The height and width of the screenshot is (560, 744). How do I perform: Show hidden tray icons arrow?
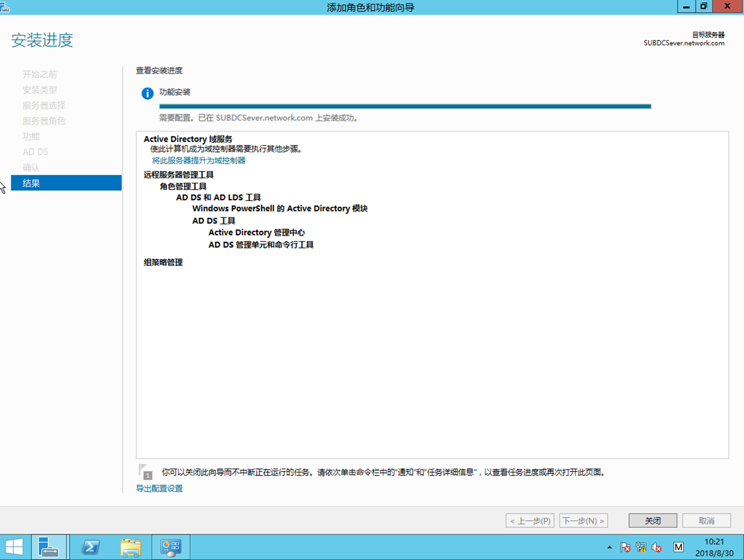point(609,547)
